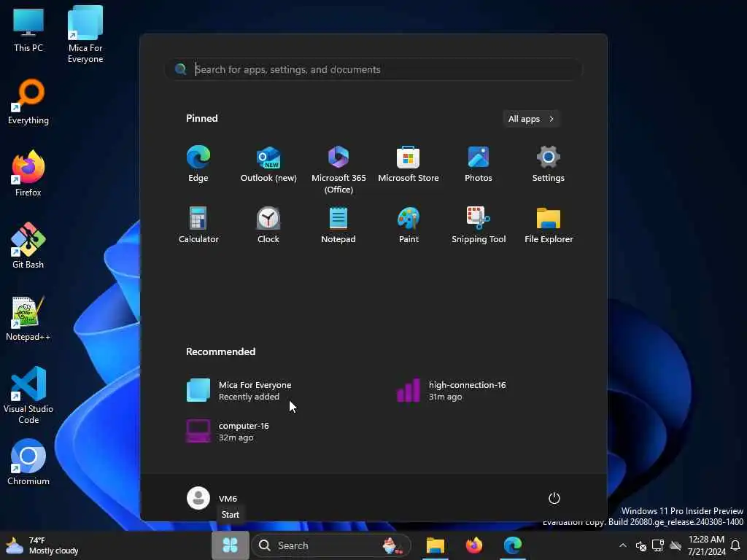
Task: Expand the All apps list
Action: tap(531, 119)
